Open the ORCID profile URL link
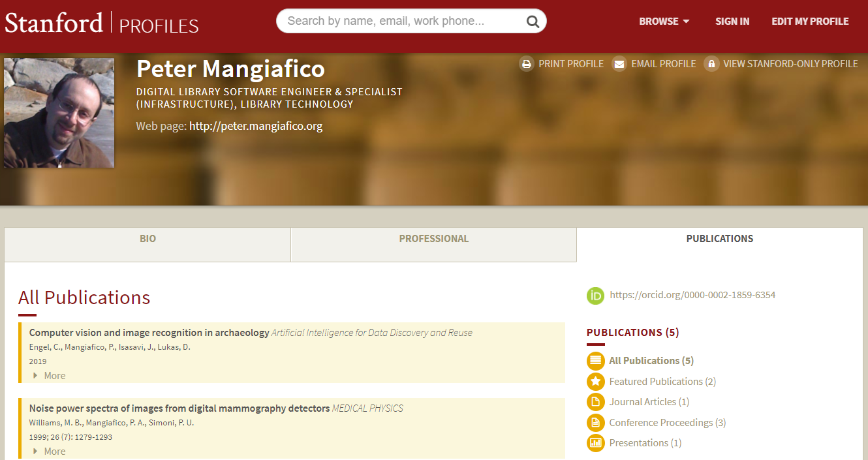Viewport: 868px width, 460px height. (692, 295)
